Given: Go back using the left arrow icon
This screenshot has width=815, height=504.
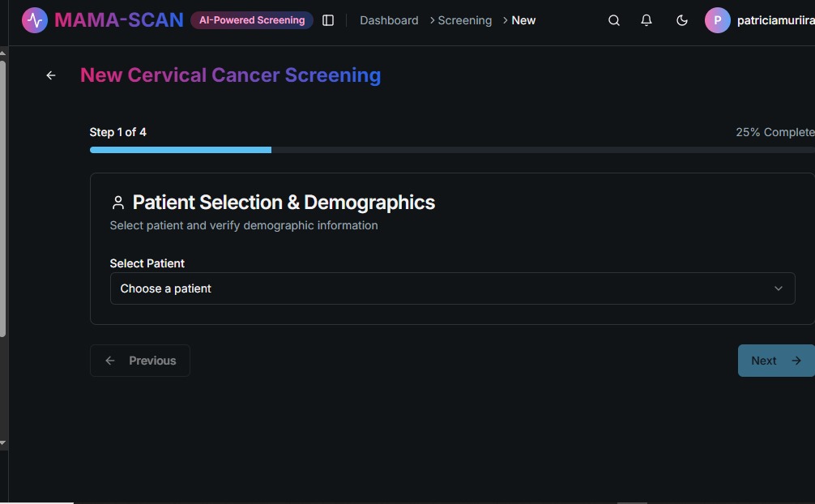Looking at the screenshot, I should [x=51, y=75].
